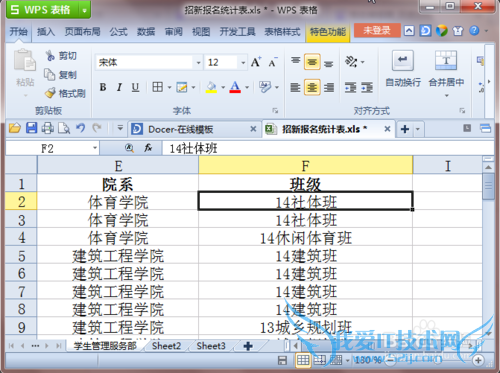This screenshot has width=500, height=373.
Task: Open the 公式 (Formulas) tab
Action: tap(118, 32)
